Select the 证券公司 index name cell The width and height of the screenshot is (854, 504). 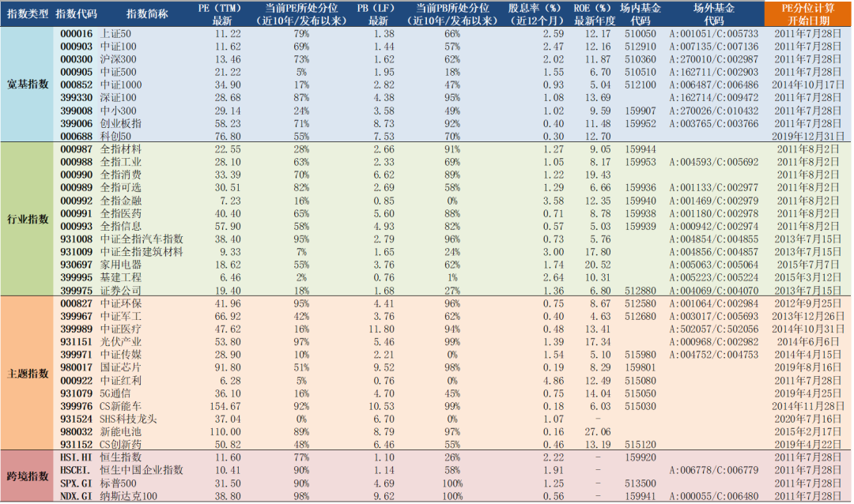pos(121,291)
